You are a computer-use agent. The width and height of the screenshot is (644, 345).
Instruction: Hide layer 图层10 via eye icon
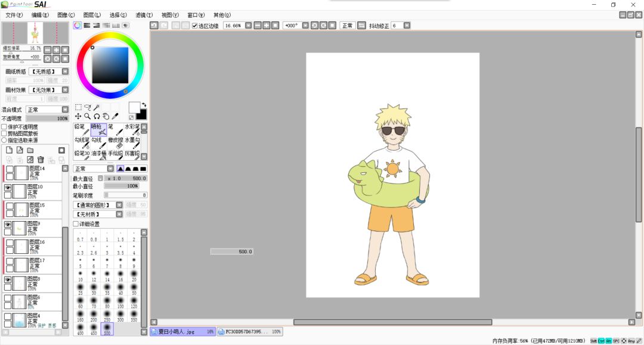click(8, 188)
